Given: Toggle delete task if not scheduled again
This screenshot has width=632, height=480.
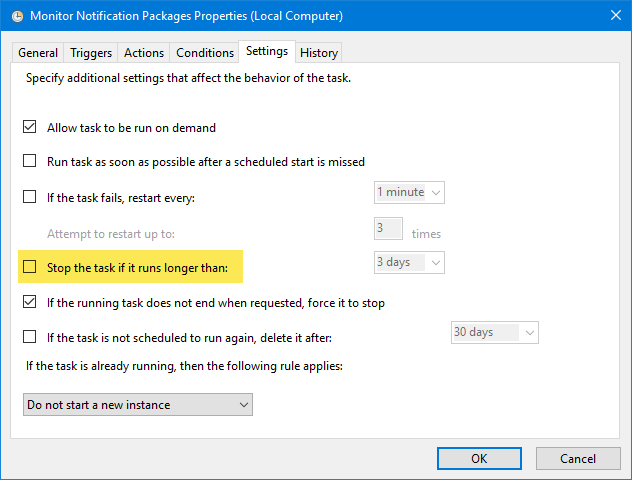Looking at the screenshot, I should 29,337.
